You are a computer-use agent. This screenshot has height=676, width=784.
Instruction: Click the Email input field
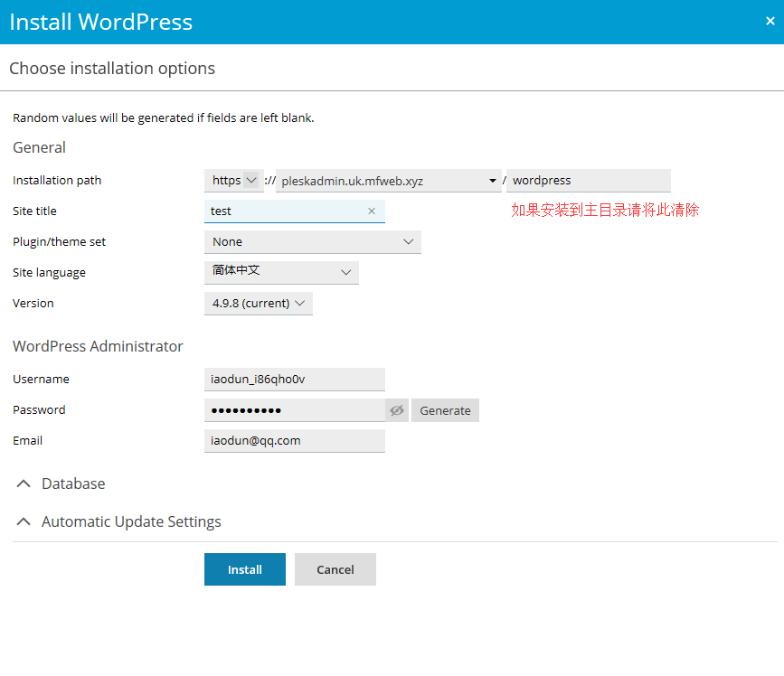tap(295, 441)
